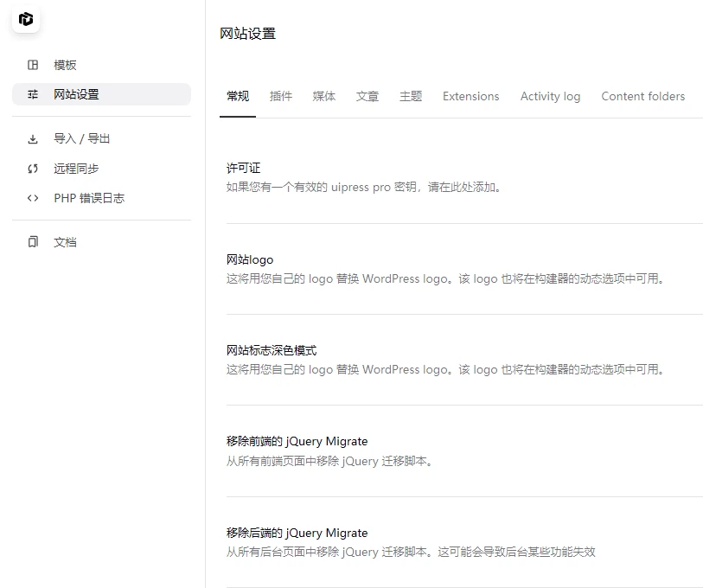
Task: Switch to the 媒体 tab
Action: 324,97
